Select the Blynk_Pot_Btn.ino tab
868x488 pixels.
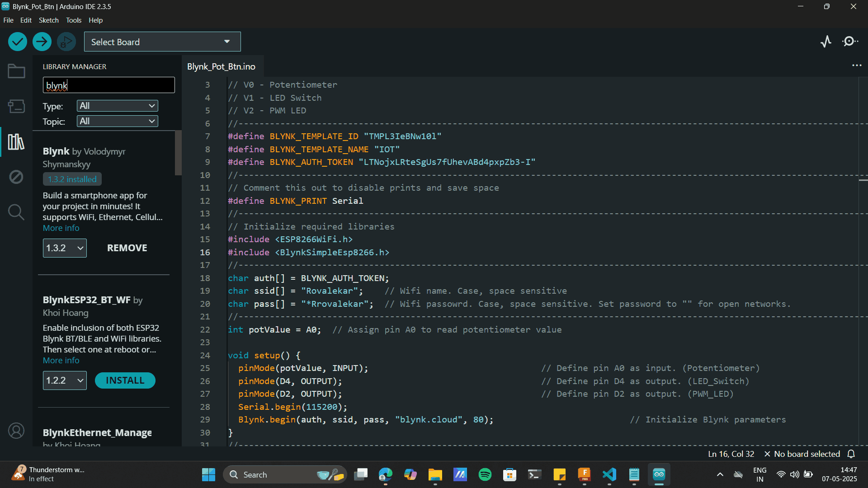point(222,66)
